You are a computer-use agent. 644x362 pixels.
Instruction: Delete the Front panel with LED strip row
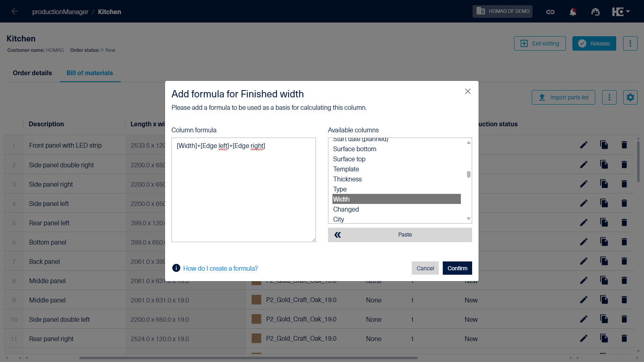[x=624, y=145]
